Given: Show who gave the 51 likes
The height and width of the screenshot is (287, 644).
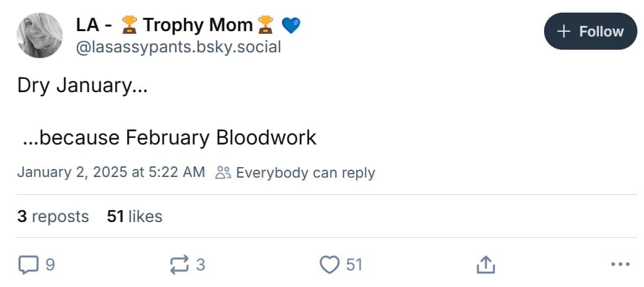Looking at the screenshot, I should point(134,216).
